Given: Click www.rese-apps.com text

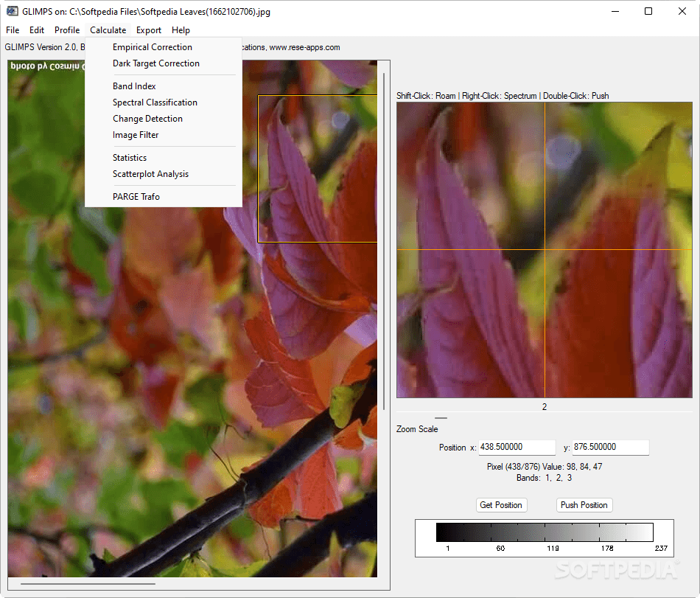Looking at the screenshot, I should [304, 47].
